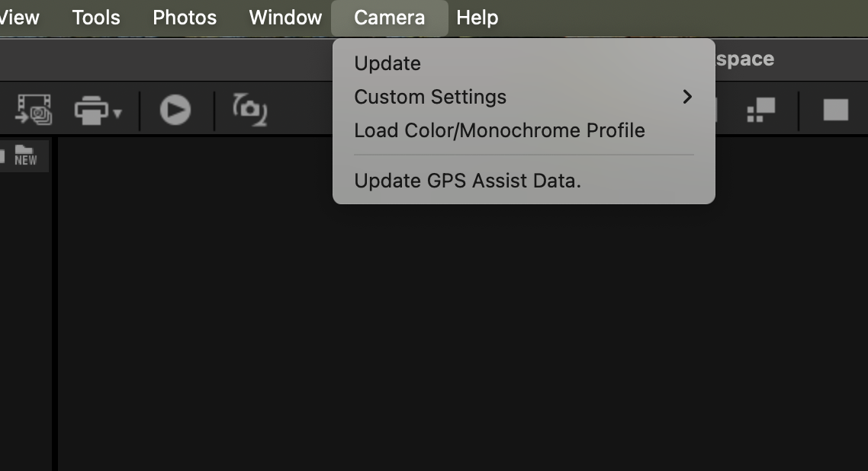Open the Tools menu
The height and width of the screenshot is (471, 868).
tap(95, 17)
